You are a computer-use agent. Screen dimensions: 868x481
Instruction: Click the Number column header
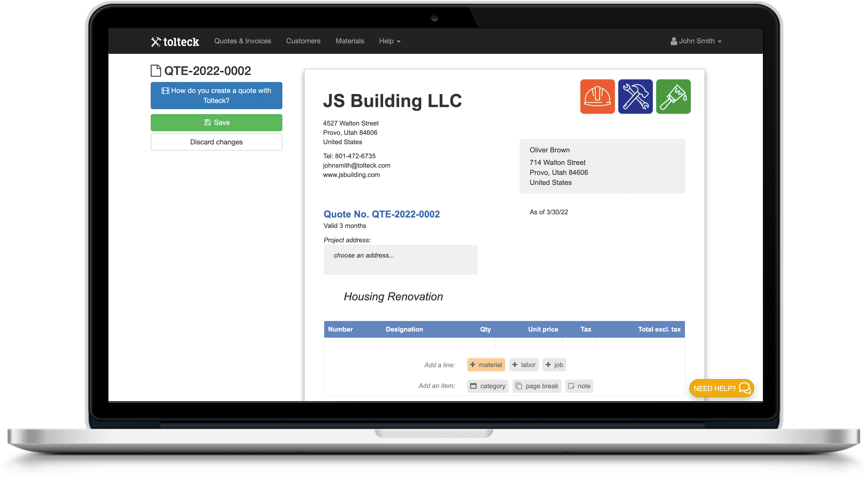click(340, 329)
